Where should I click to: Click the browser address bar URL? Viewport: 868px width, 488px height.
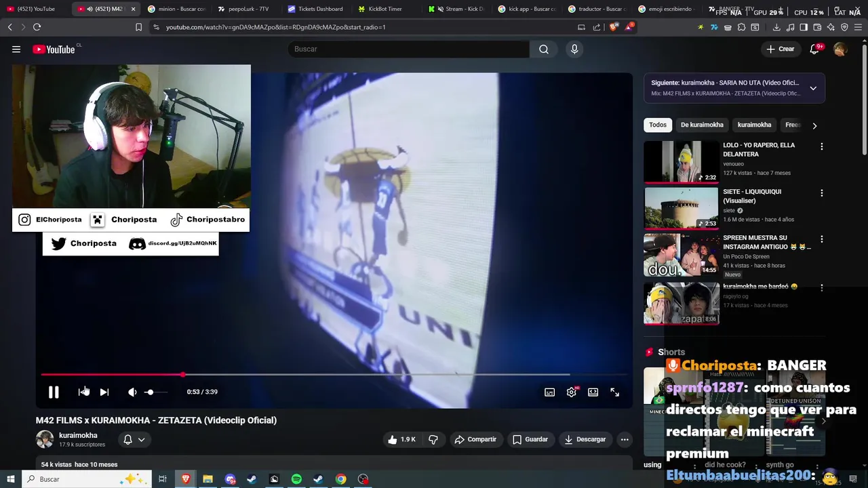tap(276, 27)
